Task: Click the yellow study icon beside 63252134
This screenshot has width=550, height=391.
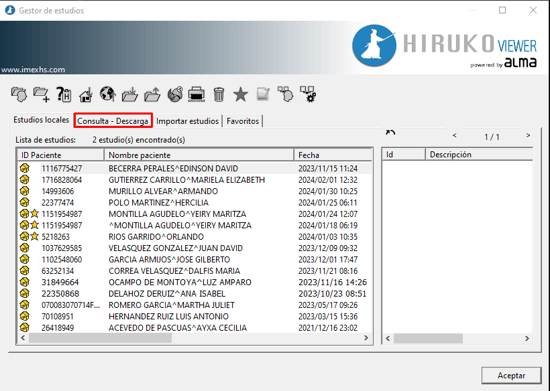Action: pos(24,271)
